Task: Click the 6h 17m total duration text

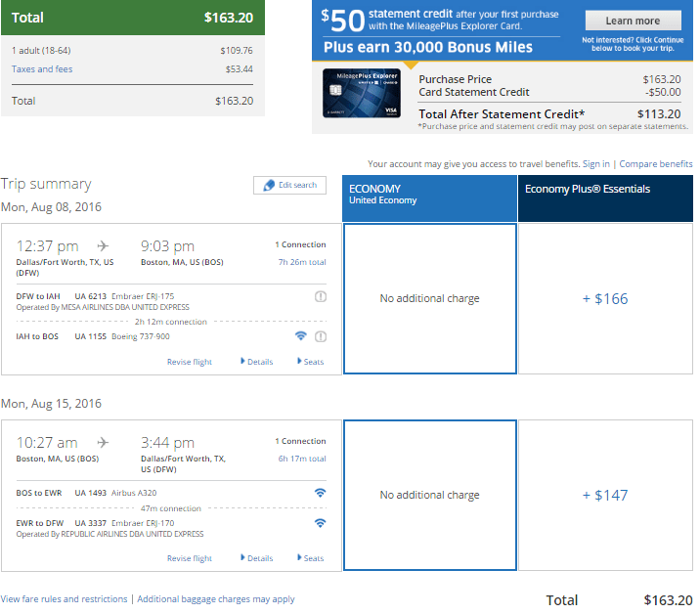Action: pos(302,459)
